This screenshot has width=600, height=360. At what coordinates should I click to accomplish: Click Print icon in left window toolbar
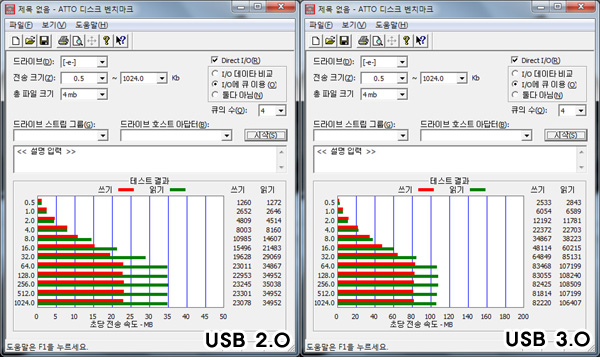(63, 41)
